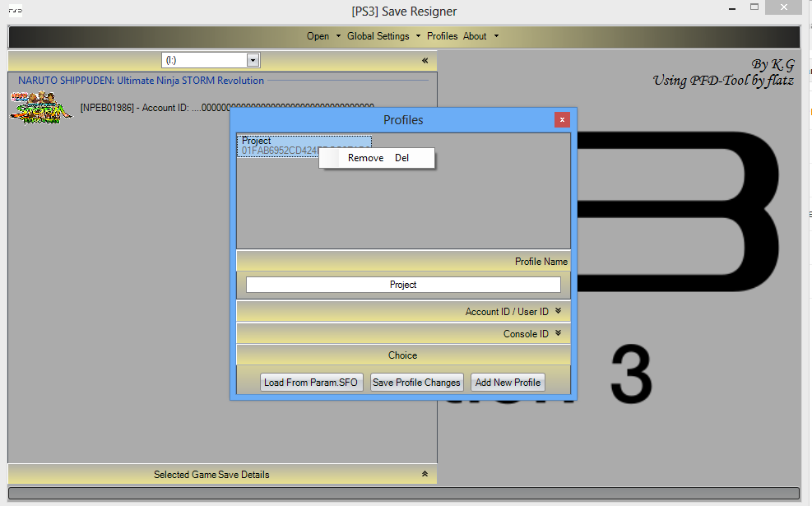Click the Profile Name header bar
Image resolution: width=812 pixels, height=506 pixels.
[x=403, y=261]
